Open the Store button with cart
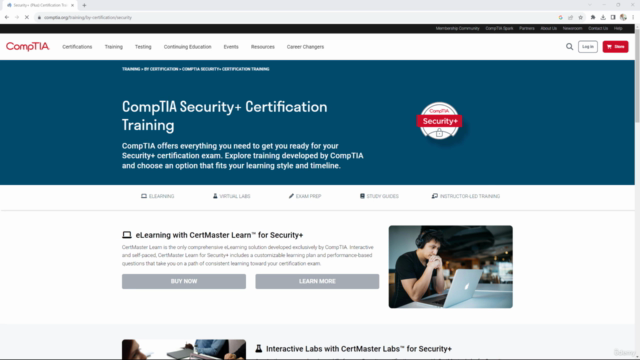 pos(616,47)
